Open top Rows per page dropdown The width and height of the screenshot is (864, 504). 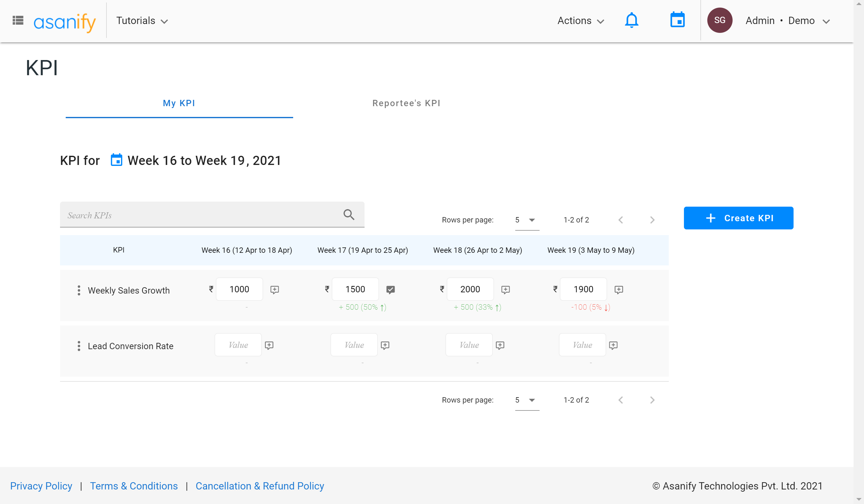point(526,220)
